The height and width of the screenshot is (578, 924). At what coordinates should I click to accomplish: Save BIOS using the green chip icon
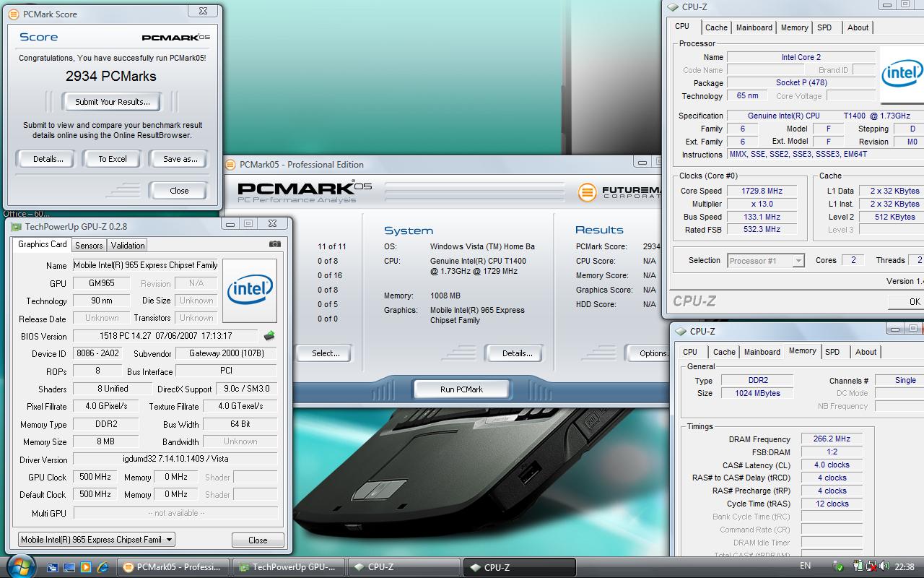pyautogui.click(x=269, y=336)
